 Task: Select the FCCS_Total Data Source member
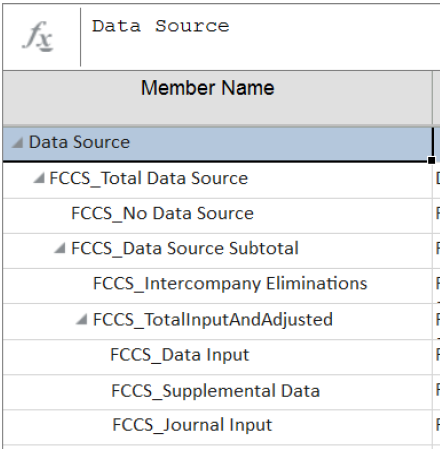[149, 178]
